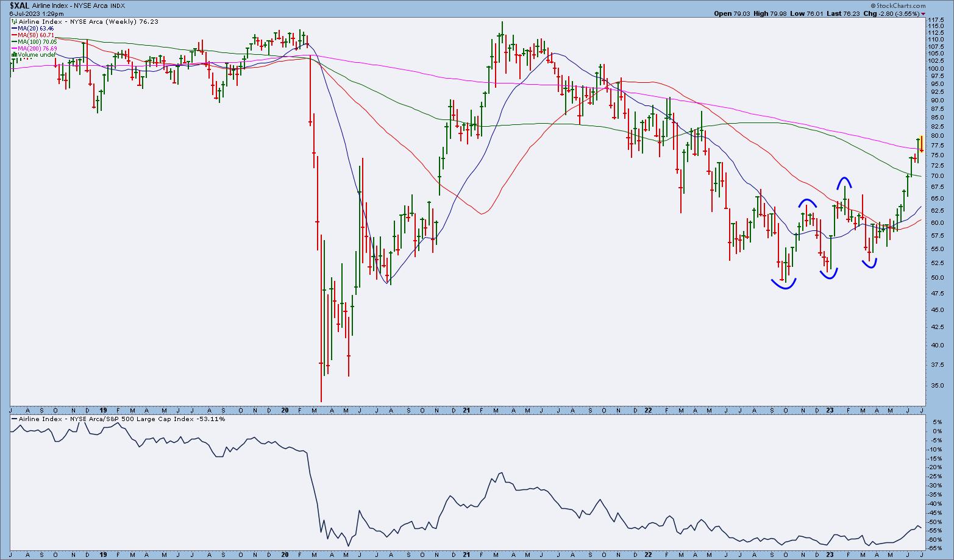This screenshot has width=954, height=560.
Task: Click the StockCharts.com copyright link
Action: 899,5
